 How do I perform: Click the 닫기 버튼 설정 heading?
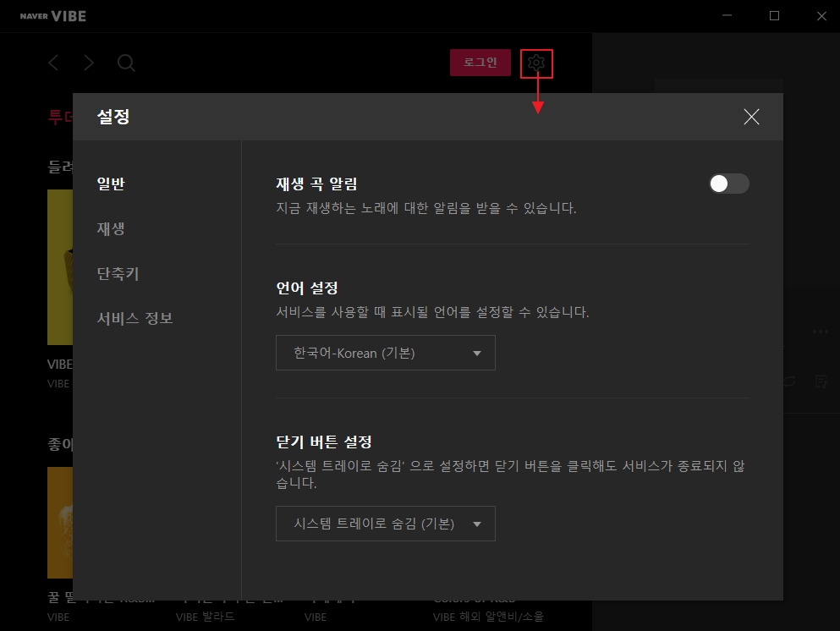tap(324, 442)
